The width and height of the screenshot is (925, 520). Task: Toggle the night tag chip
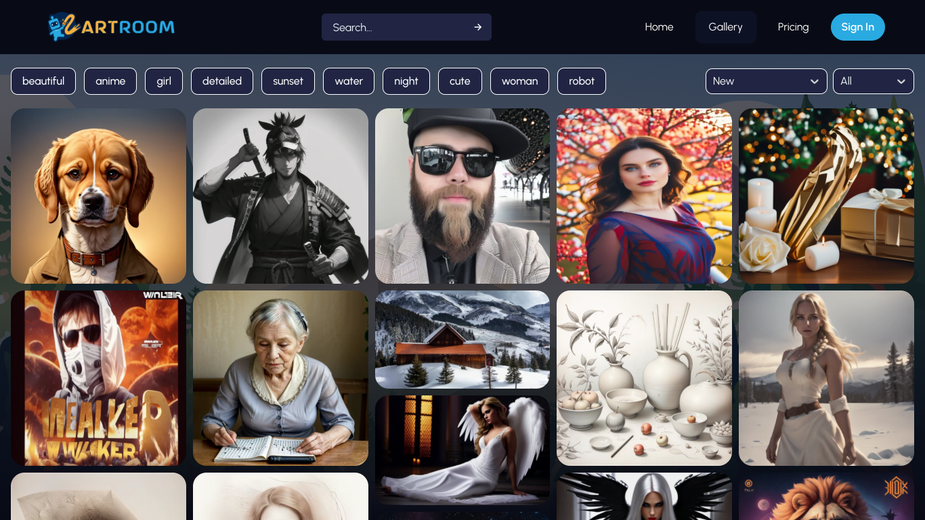(406, 81)
